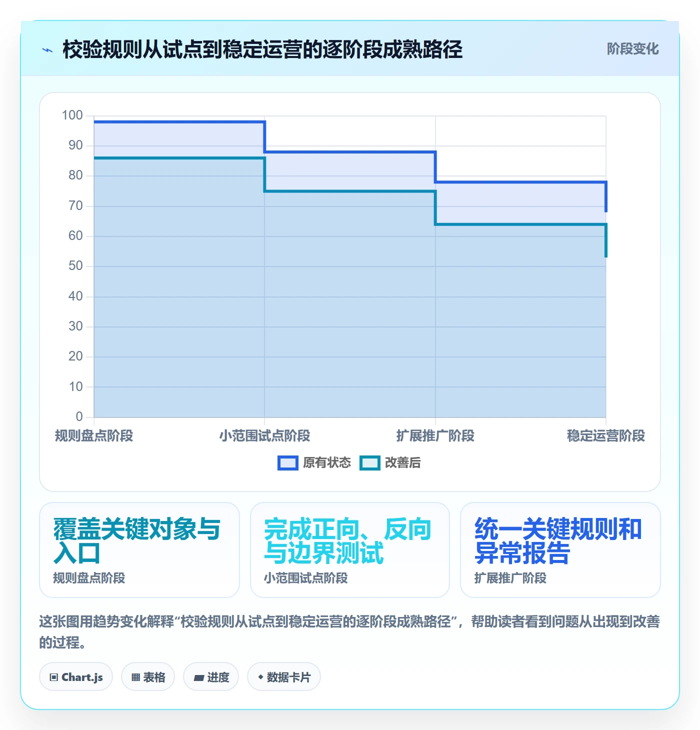
Task: Click the description paragraph starting 这张图用趋势变化解释
Action: pyautogui.click(x=349, y=632)
